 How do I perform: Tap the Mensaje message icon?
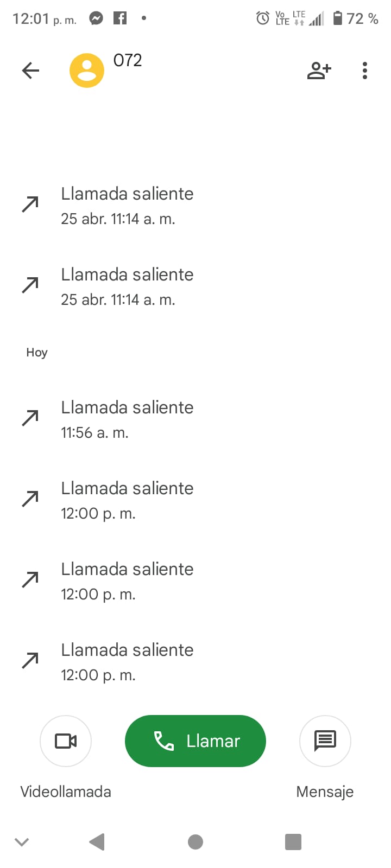[x=325, y=741]
